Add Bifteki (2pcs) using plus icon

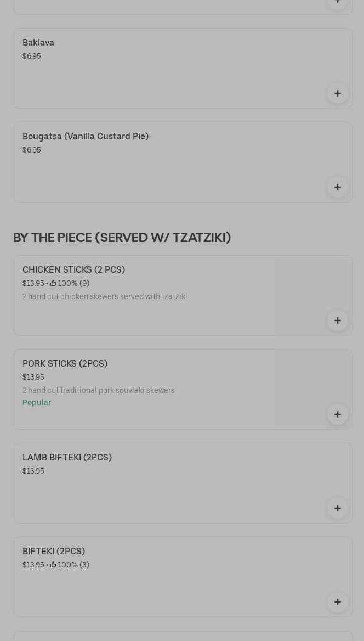(337, 602)
